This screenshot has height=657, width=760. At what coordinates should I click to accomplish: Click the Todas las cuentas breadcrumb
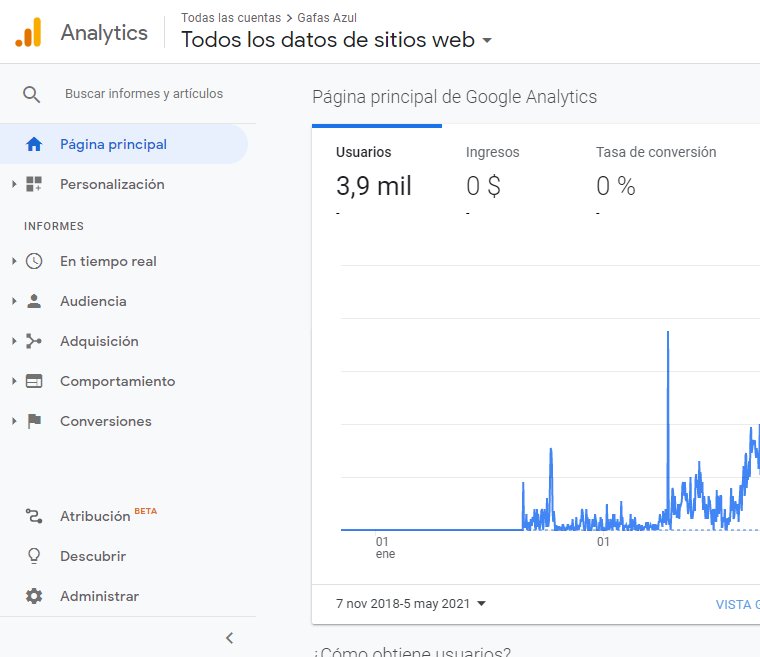coord(231,18)
